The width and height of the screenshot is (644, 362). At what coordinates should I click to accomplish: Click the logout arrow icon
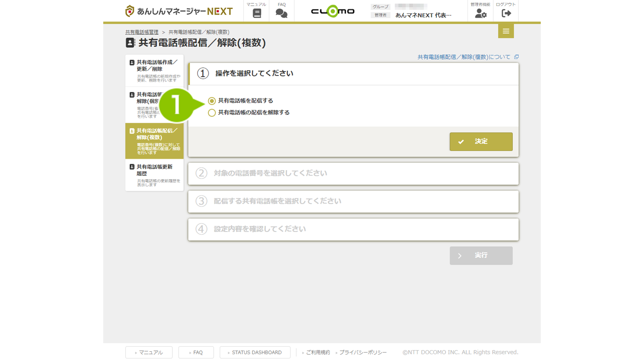pos(506,13)
